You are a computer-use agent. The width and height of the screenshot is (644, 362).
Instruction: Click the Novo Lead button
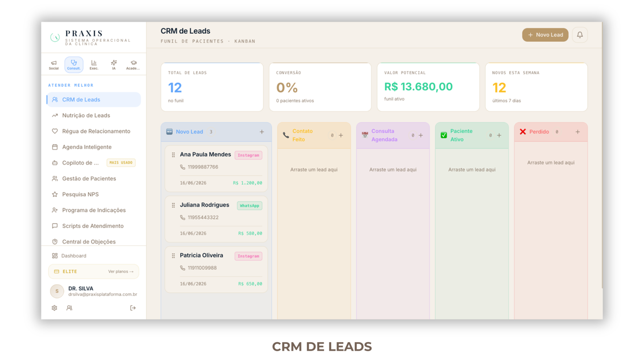coord(545,35)
